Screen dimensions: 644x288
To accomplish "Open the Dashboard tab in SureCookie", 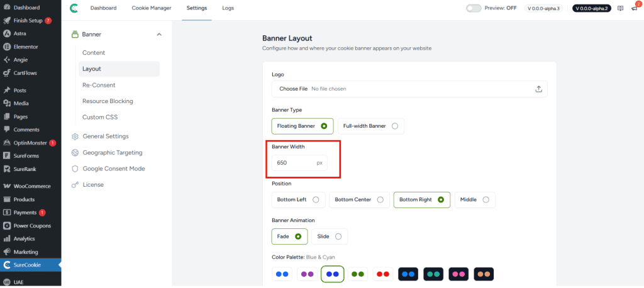I will [x=104, y=8].
